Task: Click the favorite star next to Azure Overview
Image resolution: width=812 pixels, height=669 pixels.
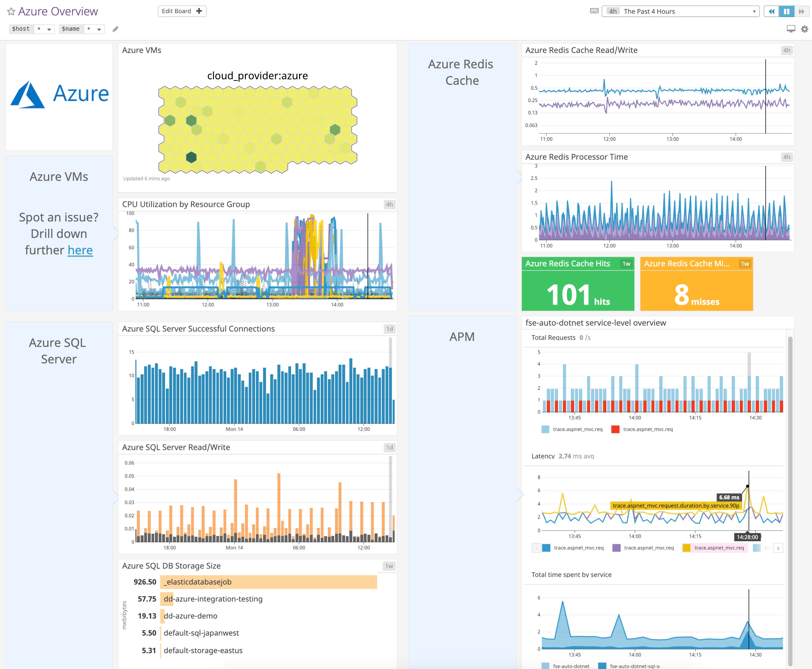Action: pyautogui.click(x=11, y=11)
